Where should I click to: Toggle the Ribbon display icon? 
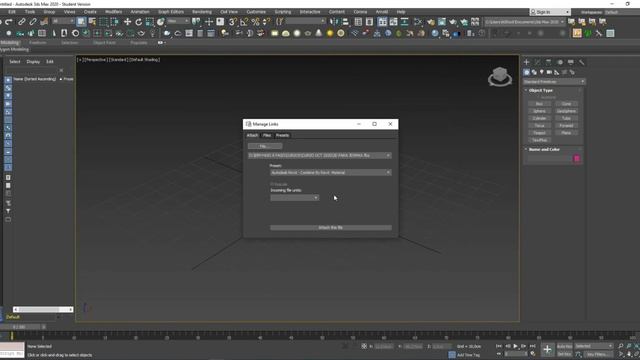click(382, 22)
